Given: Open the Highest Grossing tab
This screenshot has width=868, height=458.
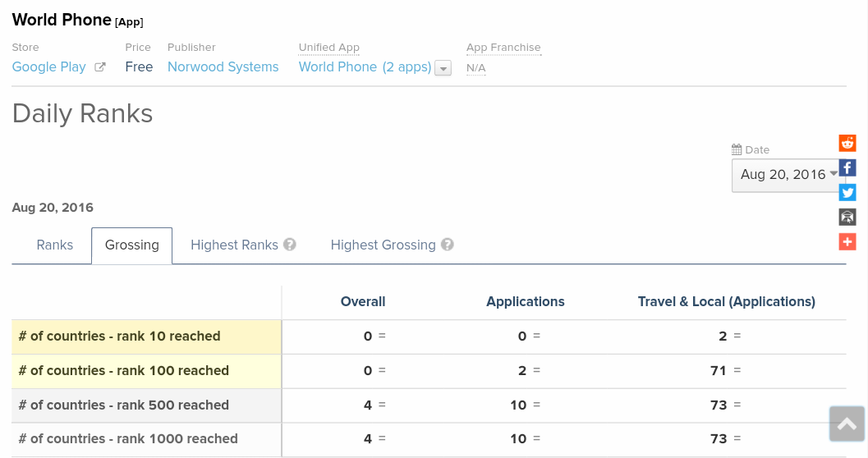Looking at the screenshot, I should tap(383, 245).
